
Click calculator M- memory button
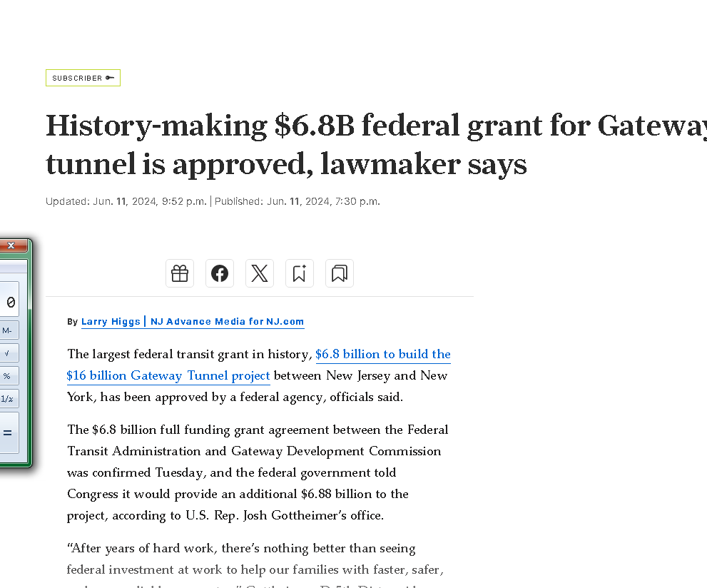8,330
